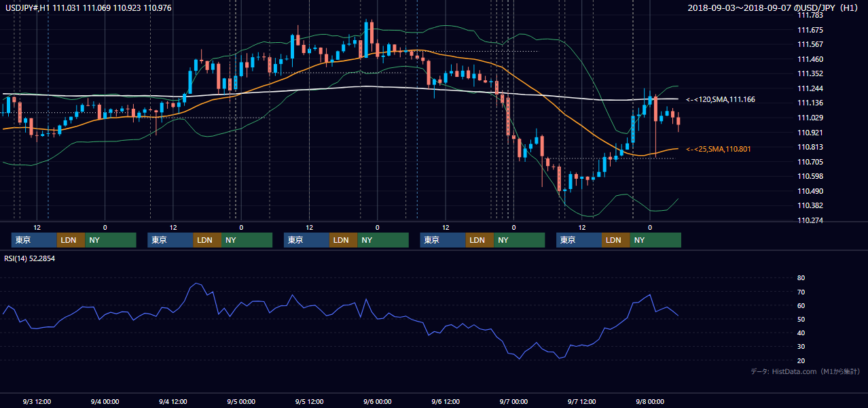Click price axis value 110.921
This screenshot has height=408, width=868.
pos(810,133)
